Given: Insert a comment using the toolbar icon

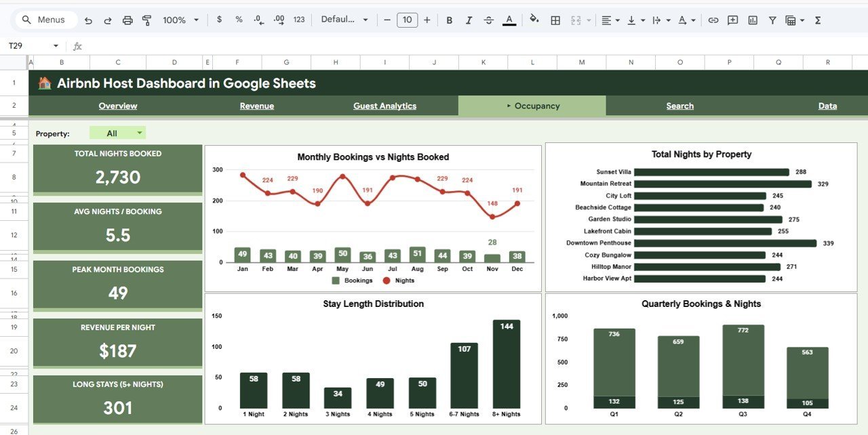Looking at the screenshot, I should (x=732, y=20).
